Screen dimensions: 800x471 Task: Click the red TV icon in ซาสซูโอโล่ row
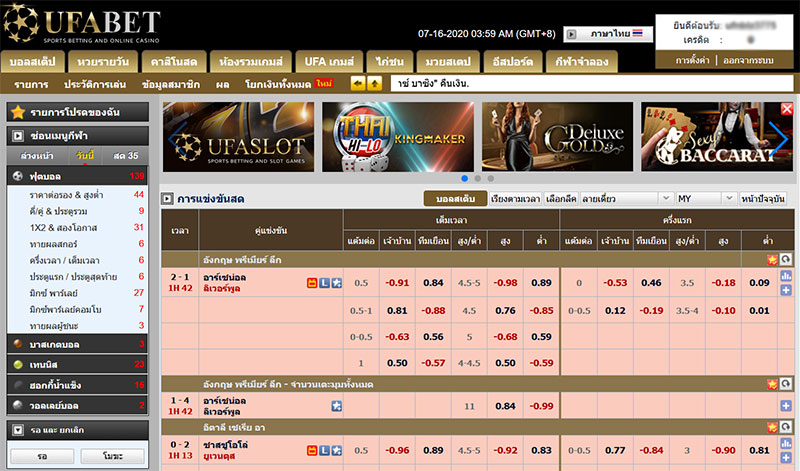click(312, 450)
